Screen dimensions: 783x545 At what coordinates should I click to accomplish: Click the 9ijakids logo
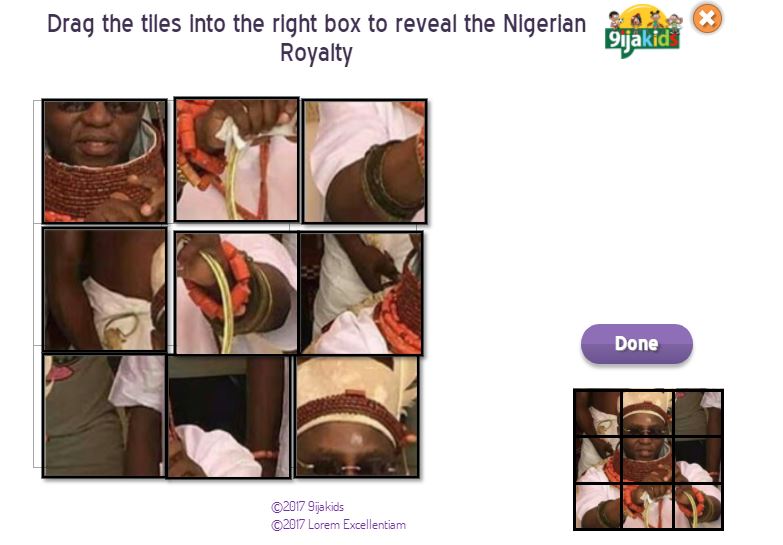(x=642, y=31)
